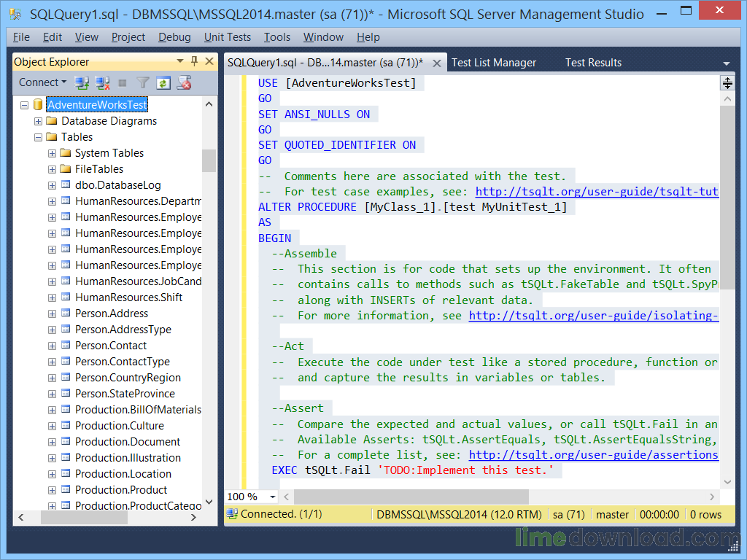Switch to the Test List Manager tab
747x560 pixels.
494,63
